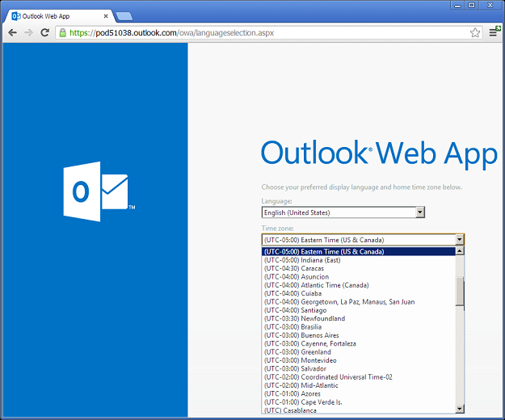Click the browser back arrow

[13, 32]
